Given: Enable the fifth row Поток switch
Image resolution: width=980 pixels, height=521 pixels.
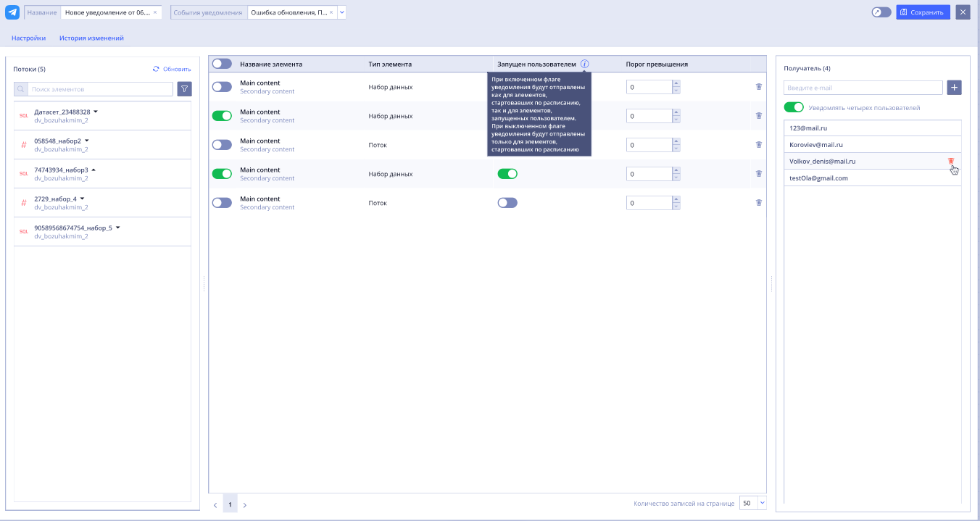Looking at the screenshot, I should pyautogui.click(x=222, y=203).
